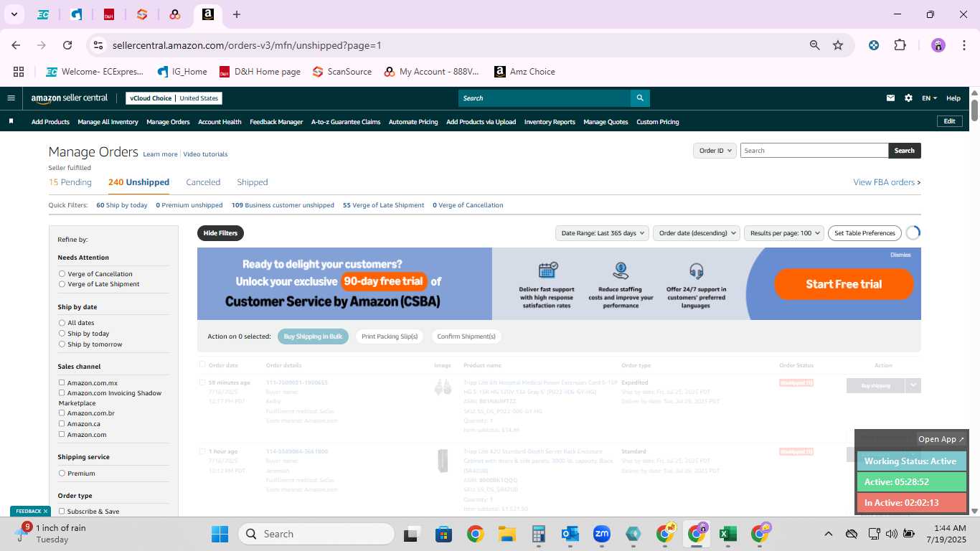Bookmark this page with the star icon
This screenshot has height=551, width=980.
point(838,45)
